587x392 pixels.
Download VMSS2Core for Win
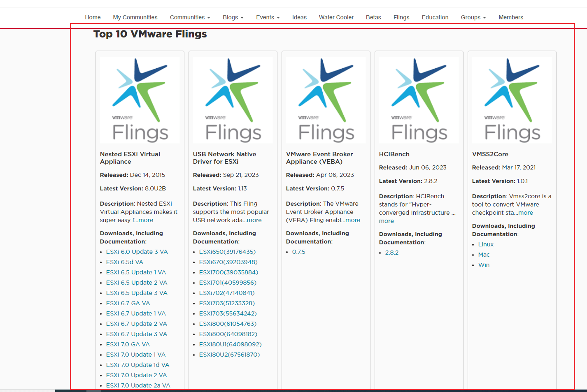coord(484,265)
